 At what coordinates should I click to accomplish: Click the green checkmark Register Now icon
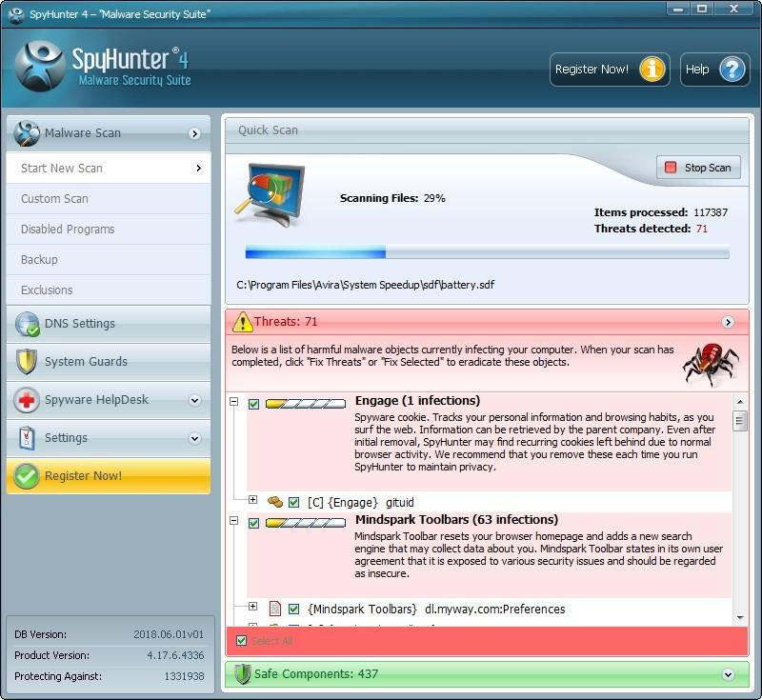tap(27, 476)
